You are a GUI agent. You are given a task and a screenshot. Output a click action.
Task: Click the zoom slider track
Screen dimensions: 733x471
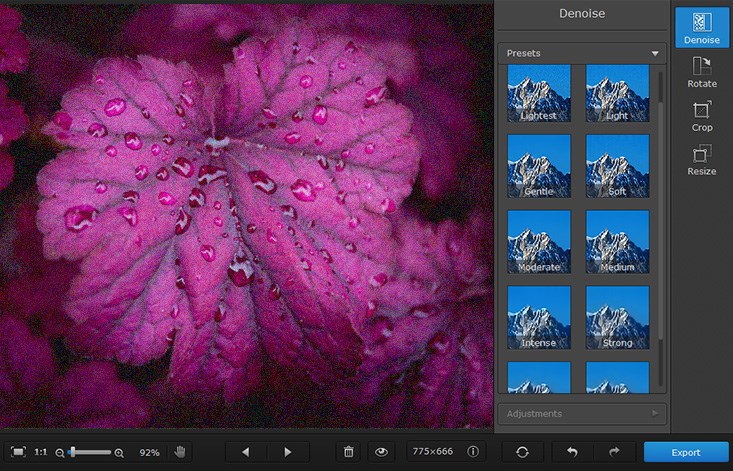[95, 452]
